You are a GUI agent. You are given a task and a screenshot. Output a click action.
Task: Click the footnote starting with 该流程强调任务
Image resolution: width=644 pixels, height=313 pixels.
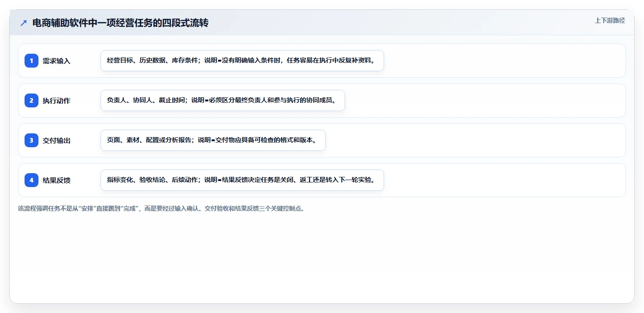pyautogui.click(x=161, y=208)
